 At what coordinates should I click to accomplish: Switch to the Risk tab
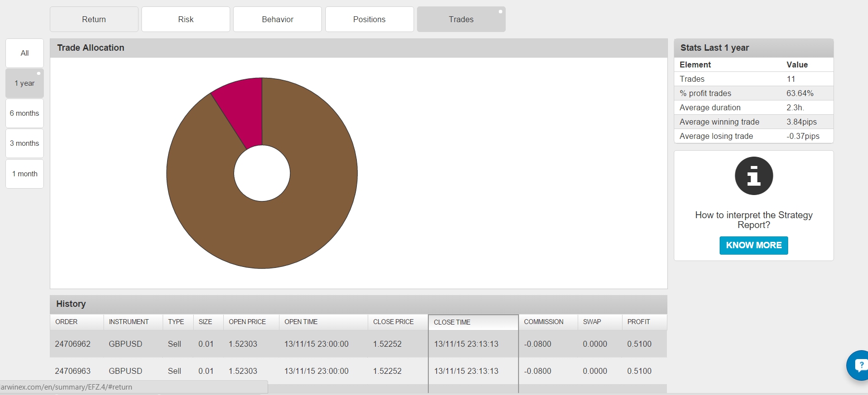[186, 19]
